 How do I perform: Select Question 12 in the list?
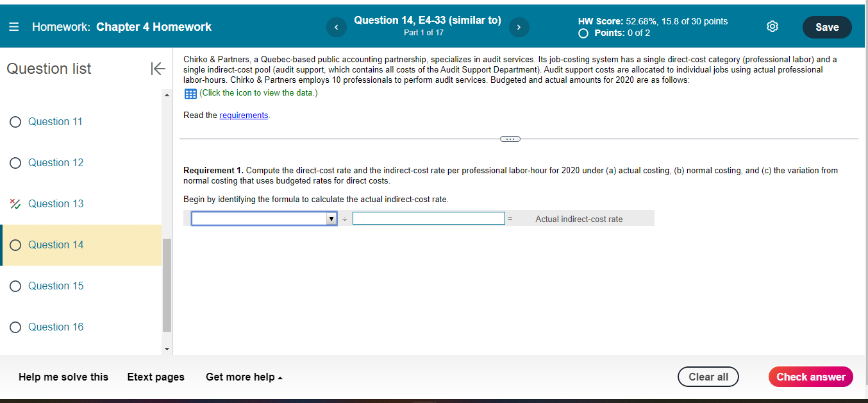tap(55, 162)
